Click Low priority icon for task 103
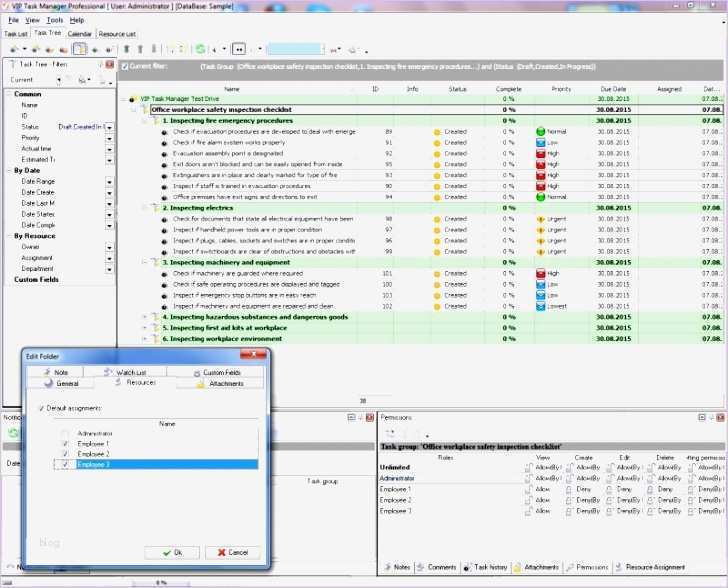The height and width of the screenshot is (588, 728). [540, 295]
